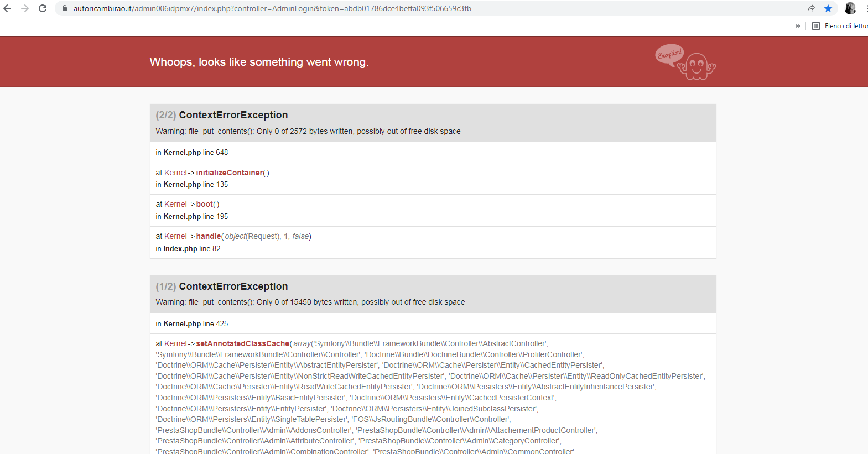Go forward with the browser forward arrow
Viewport: 868px width, 454px height.
(25, 8)
